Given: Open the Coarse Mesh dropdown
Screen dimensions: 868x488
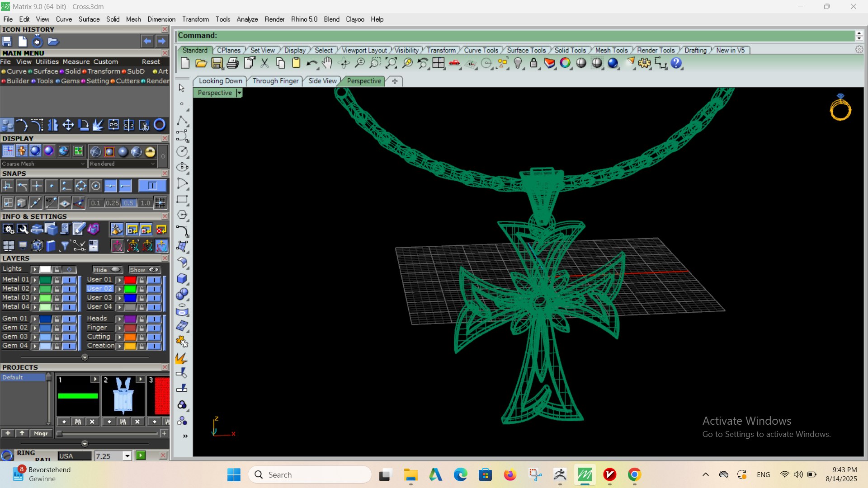Looking at the screenshot, I should tap(43, 164).
